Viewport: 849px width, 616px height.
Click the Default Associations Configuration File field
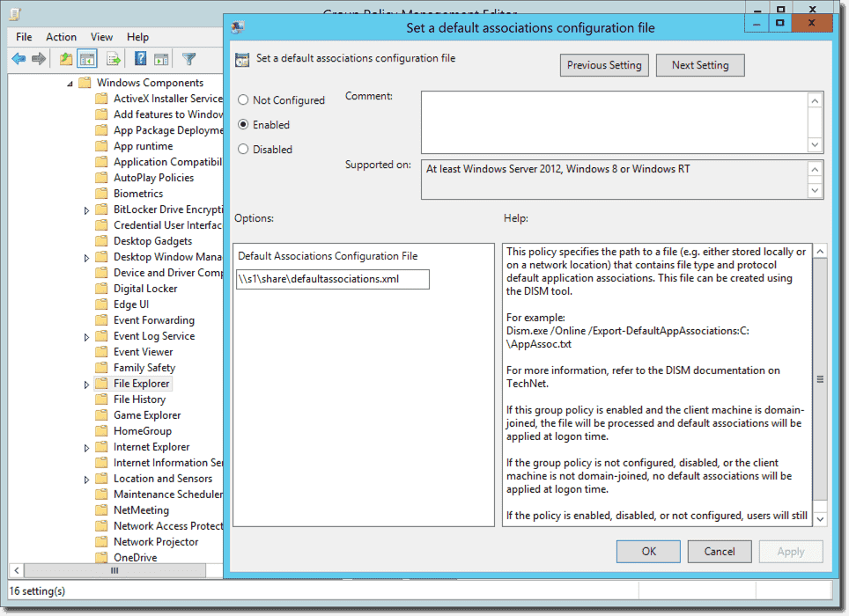point(332,279)
